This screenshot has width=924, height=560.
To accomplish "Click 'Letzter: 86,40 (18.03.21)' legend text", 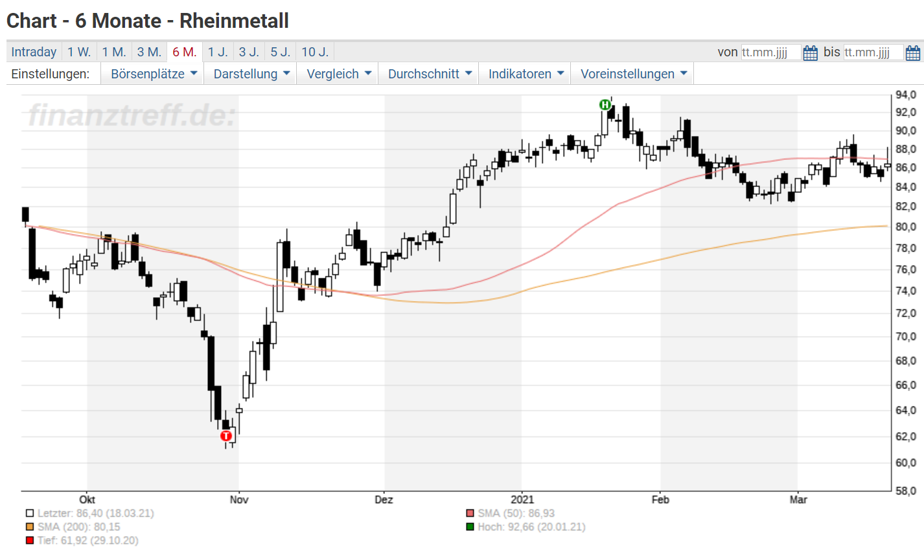I will coord(95,513).
